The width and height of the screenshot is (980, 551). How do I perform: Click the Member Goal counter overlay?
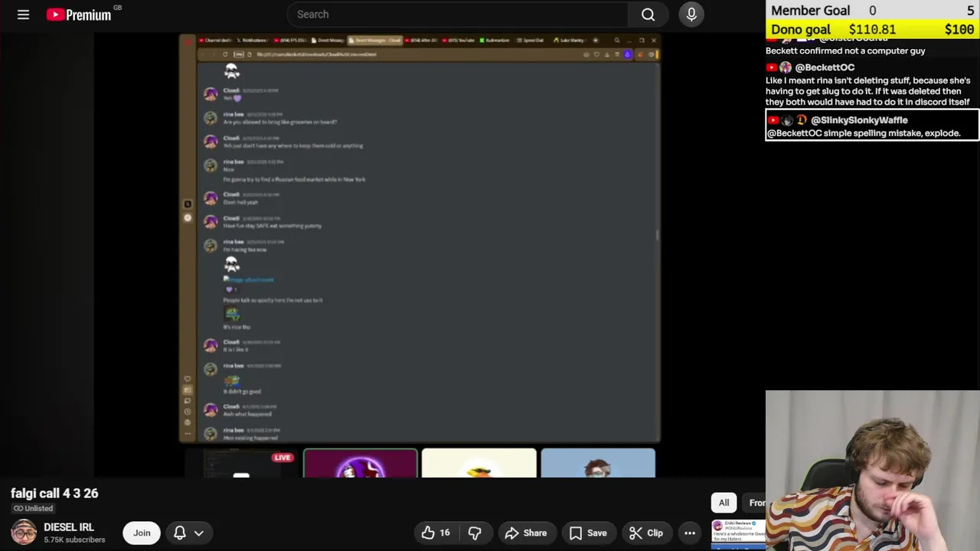point(873,10)
